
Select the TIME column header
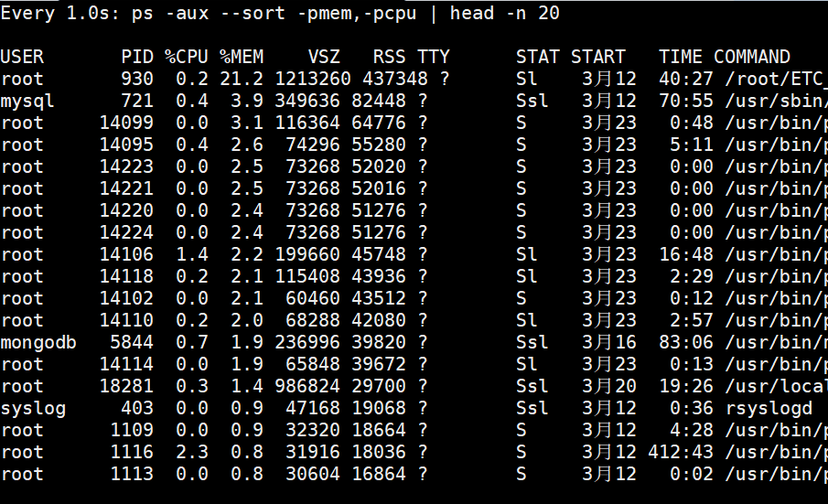[680, 57]
